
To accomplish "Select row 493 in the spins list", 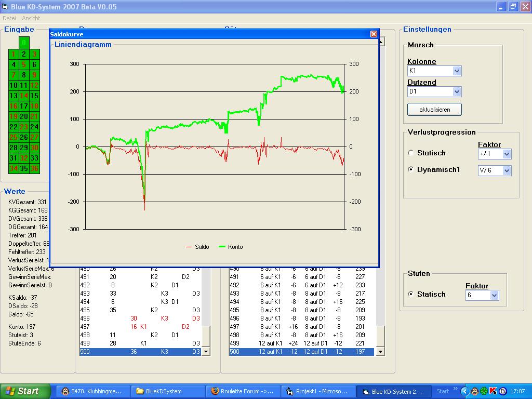I will pos(140,294).
